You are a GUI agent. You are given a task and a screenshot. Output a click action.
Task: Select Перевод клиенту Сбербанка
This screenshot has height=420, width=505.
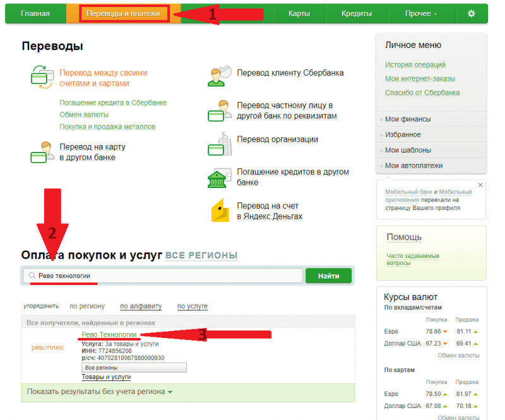point(290,73)
